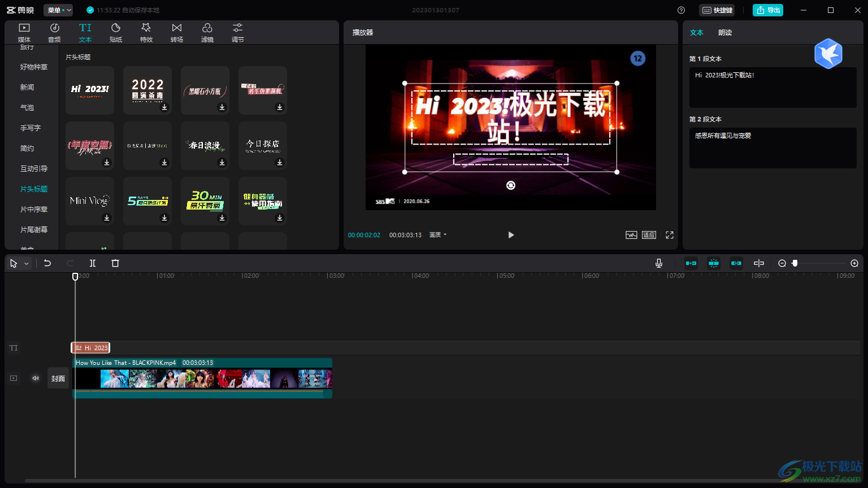This screenshot has height=488, width=868.
Task: Open the 滤镜 filters tab
Action: 207,33
